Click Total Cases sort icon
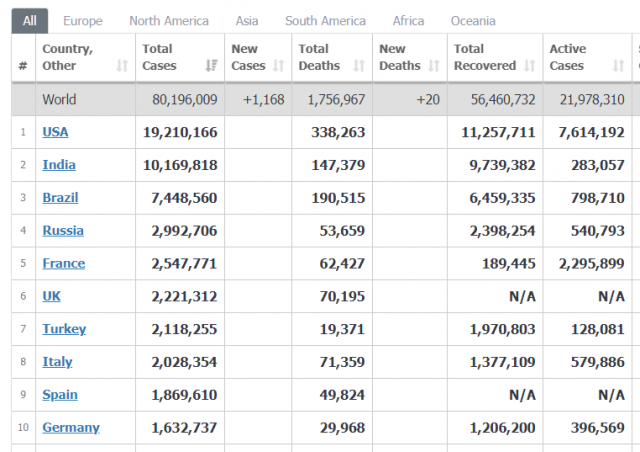Screen dimensions: 640x452 [x=211, y=65]
